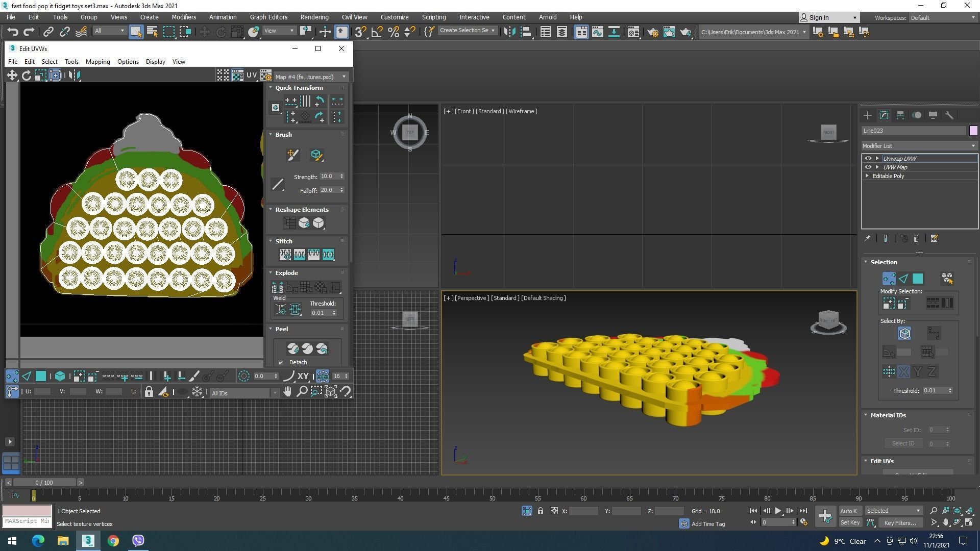Hide the Unwrap UVW modifier with eye icon
Screen dimensions: 980x551
pos(868,159)
